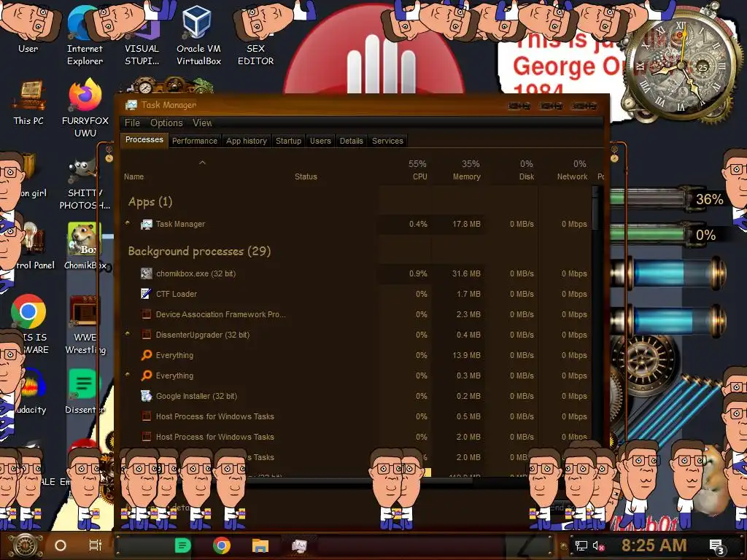Select Device Association Framework process row

356,314
